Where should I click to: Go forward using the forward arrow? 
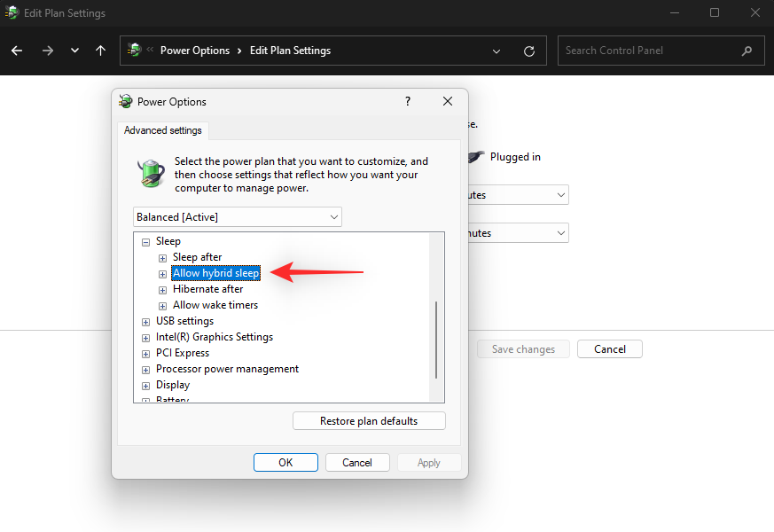(x=47, y=51)
